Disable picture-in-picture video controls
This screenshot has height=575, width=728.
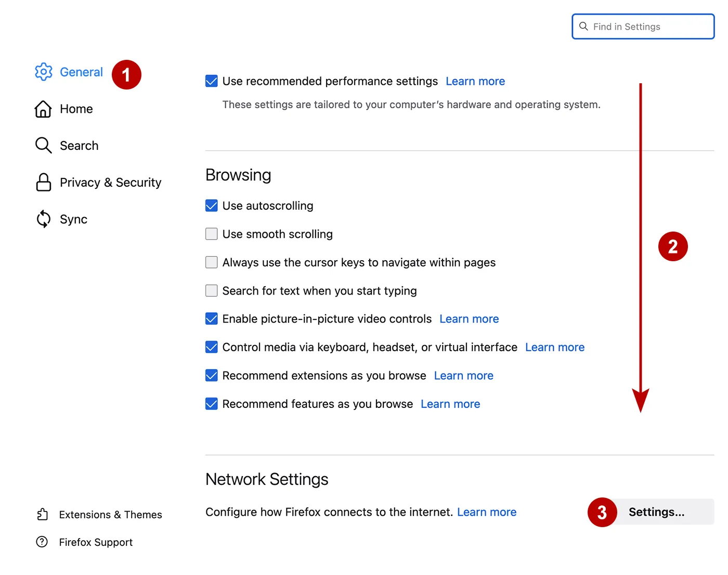pyautogui.click(x=211, y=318)
